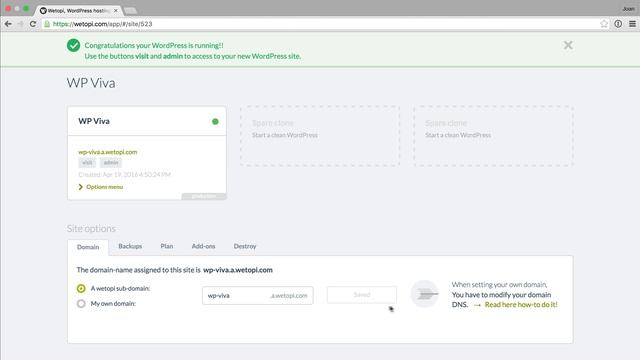Switch to the Add-ons tab

[203, 246]
